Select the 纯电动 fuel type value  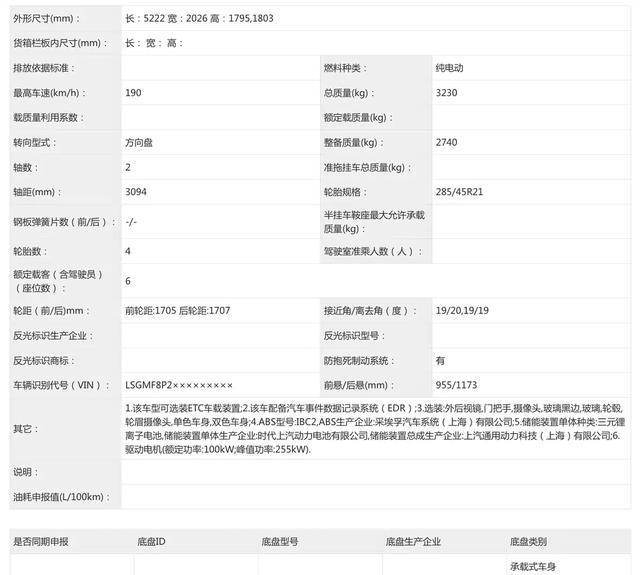pyautogui.click(x=449, y=68)
